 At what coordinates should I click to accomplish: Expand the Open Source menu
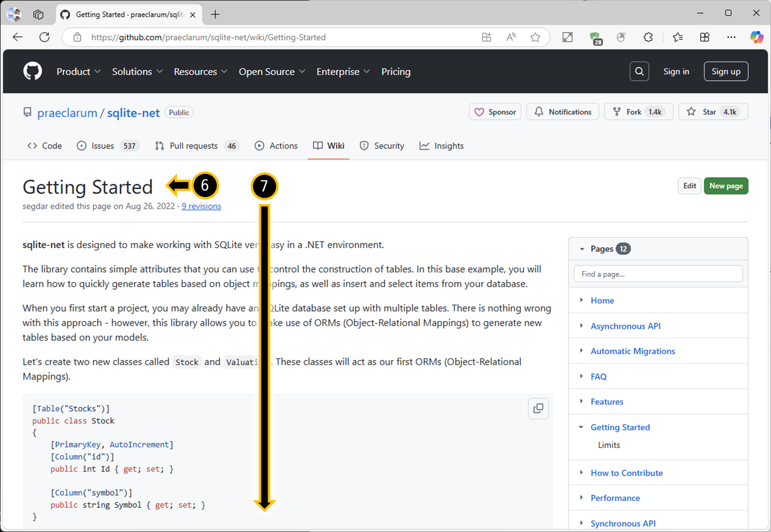[x=272, y=72]
